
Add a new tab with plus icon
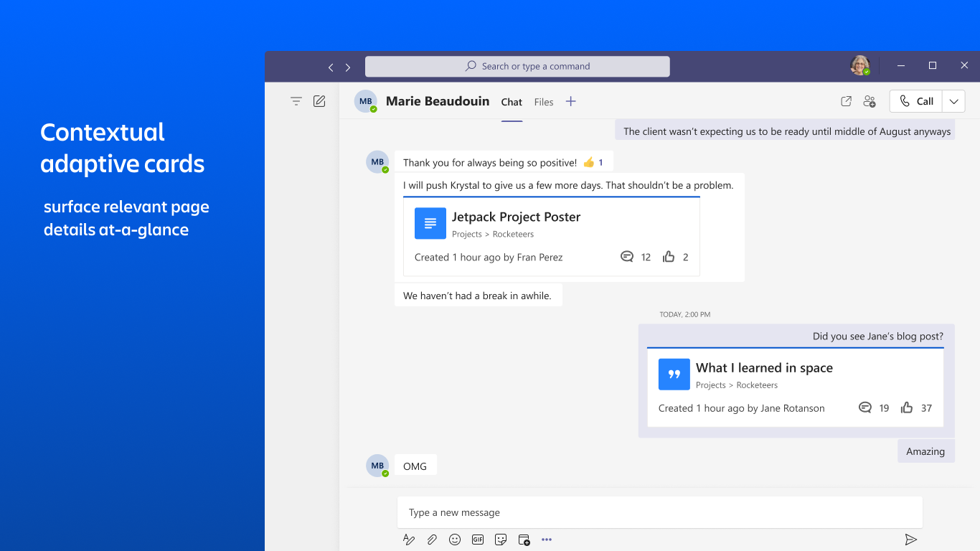(571, 101)
